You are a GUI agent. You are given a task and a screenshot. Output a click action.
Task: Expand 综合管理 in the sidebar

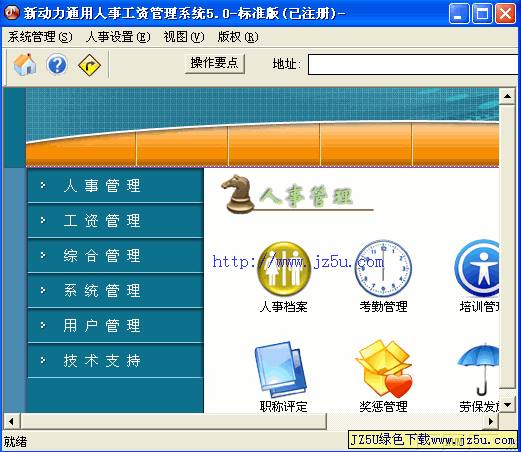click(115, 256)
